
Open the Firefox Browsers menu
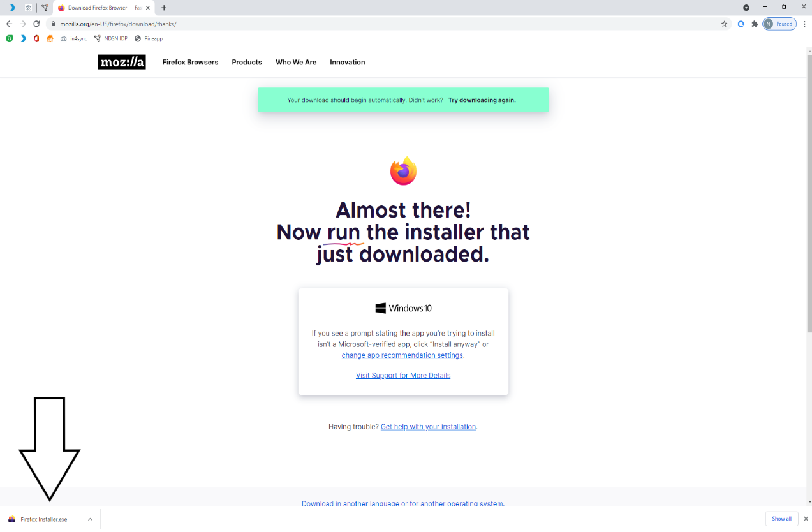[190, 62]
